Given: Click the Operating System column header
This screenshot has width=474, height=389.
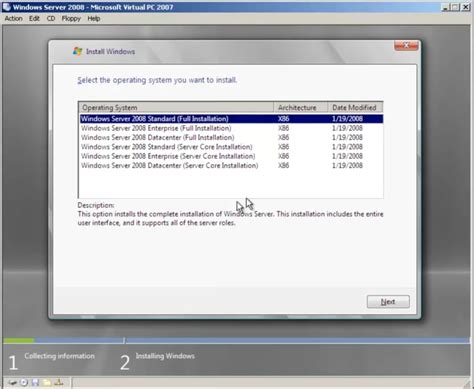Looking at the screenshot, I should [x=176, y=107].
